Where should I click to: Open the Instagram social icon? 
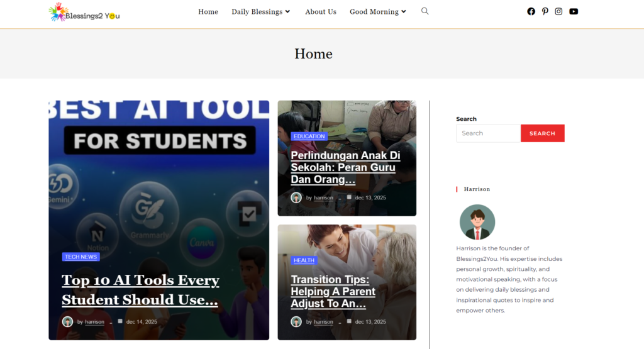click(x=558, y=11)
